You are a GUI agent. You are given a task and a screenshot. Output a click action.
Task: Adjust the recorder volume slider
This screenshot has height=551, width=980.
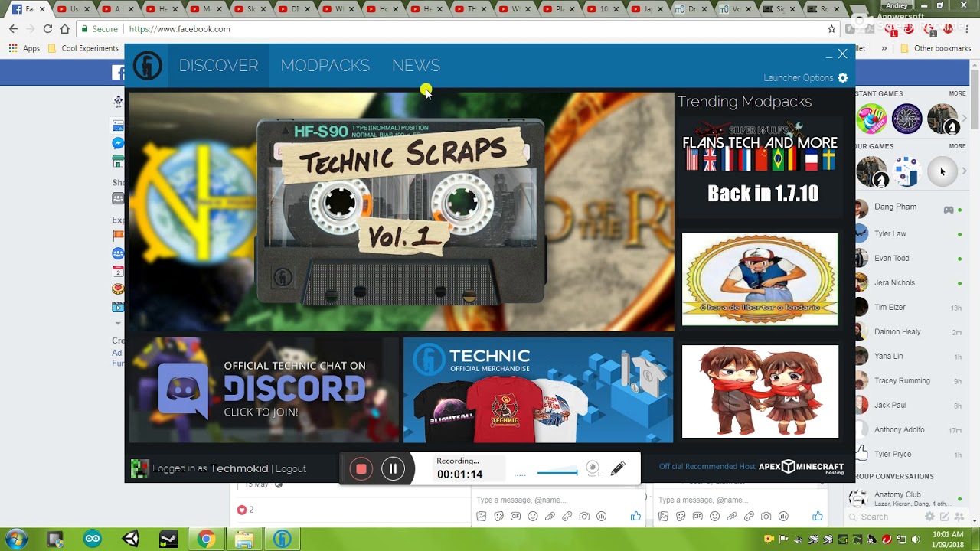(x=557, y=473)
